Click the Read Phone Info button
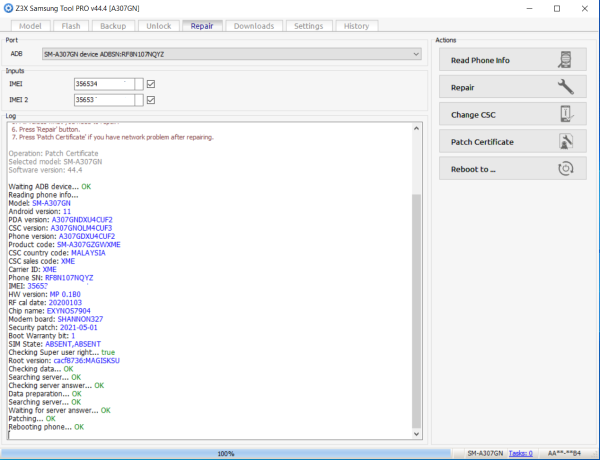The height and width of the screenshot is (460, 600). click(513, 60)
